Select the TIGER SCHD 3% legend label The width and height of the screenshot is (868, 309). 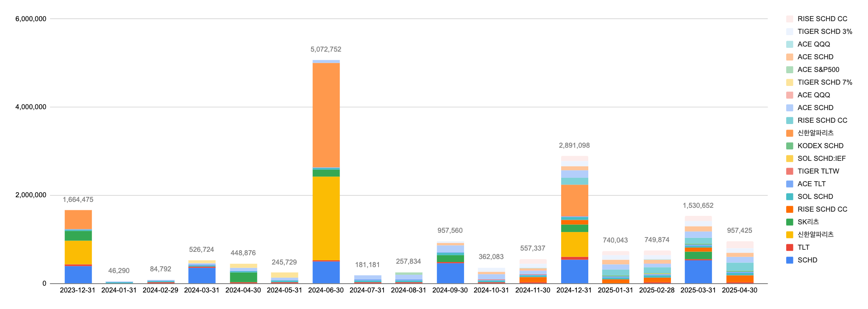pyautogui.click(x=824, y=31)
